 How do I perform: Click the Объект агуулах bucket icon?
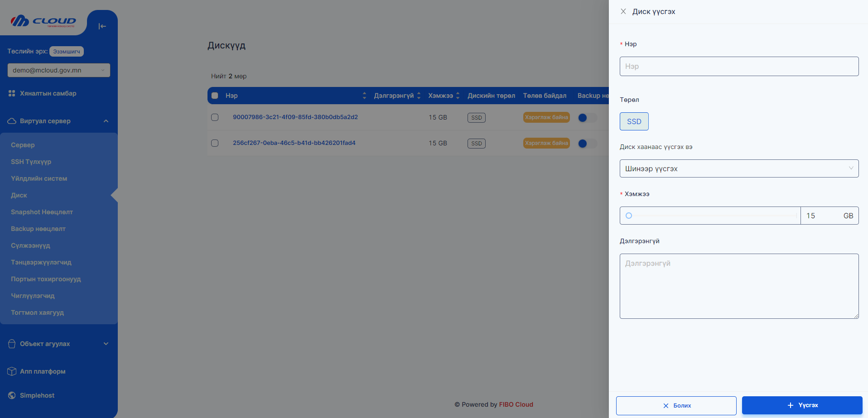point(12,344)
